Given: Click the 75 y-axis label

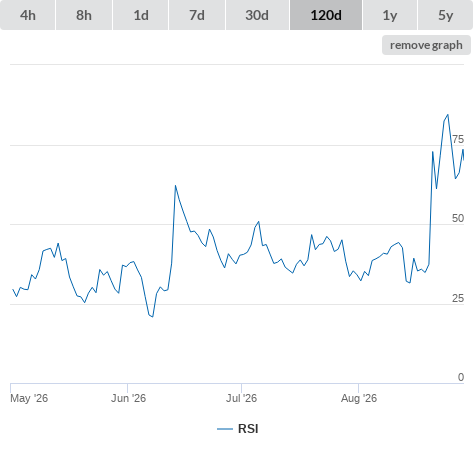Looking at the screenshot, I should pos(458,139).
